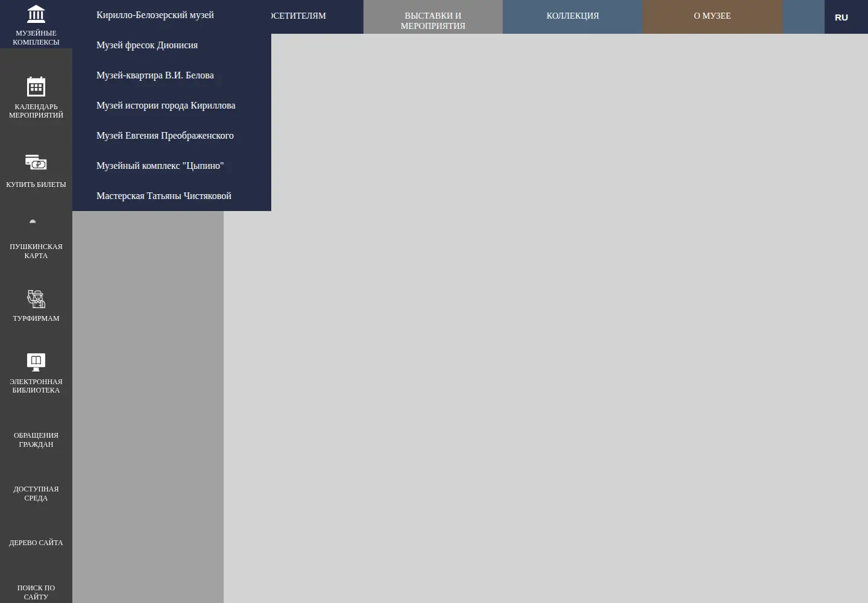Change the site language via RU

coord(841,17)
